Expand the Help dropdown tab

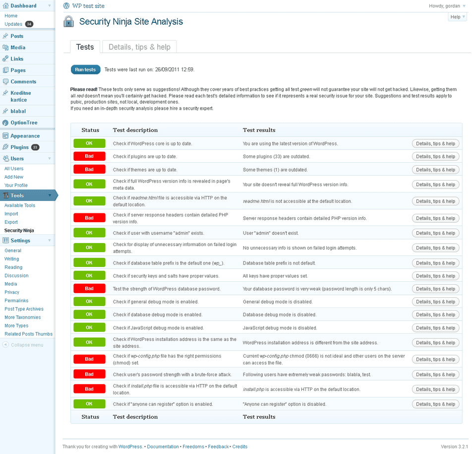[x=457, y=17]
